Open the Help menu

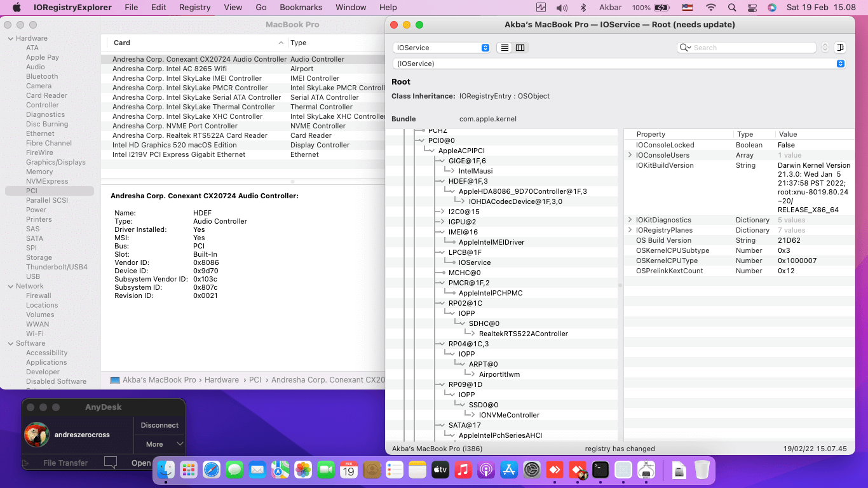click(388, 8)
